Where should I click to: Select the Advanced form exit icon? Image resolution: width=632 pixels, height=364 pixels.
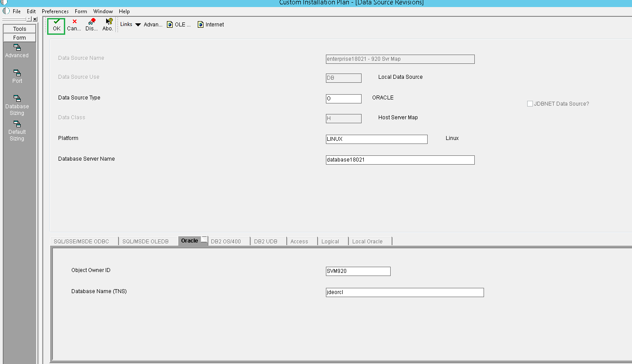[17, 51]
